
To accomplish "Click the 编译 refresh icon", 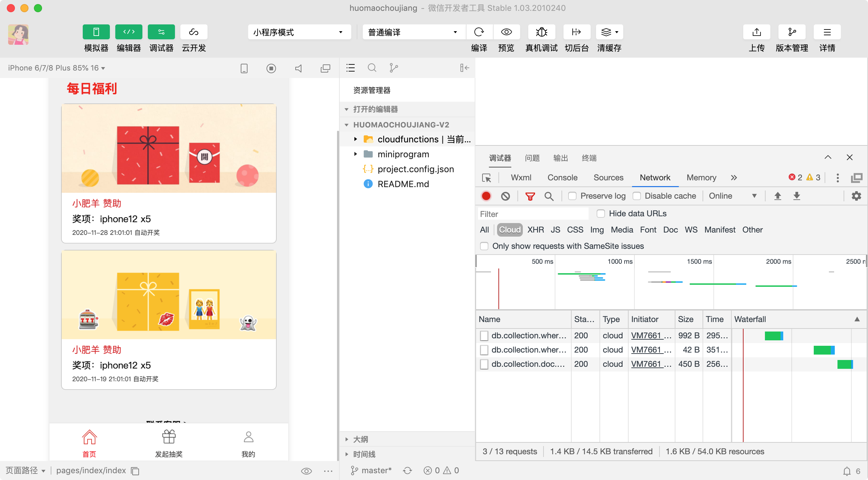I will 479,32.
